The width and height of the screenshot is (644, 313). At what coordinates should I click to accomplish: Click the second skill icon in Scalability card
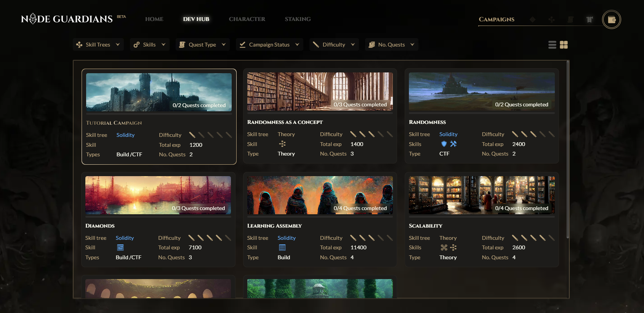point(453,247)
